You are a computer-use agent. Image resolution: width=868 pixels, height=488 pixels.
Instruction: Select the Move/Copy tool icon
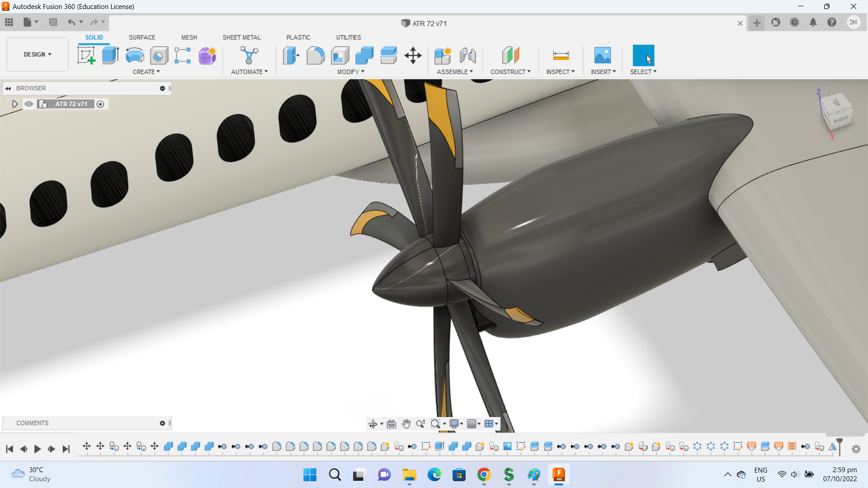tap(413, 56)
